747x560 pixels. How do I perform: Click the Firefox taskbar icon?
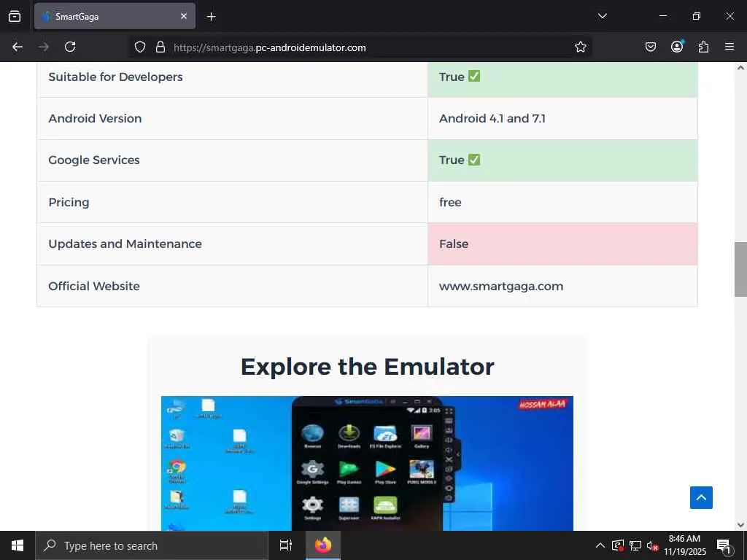[323, 545]
